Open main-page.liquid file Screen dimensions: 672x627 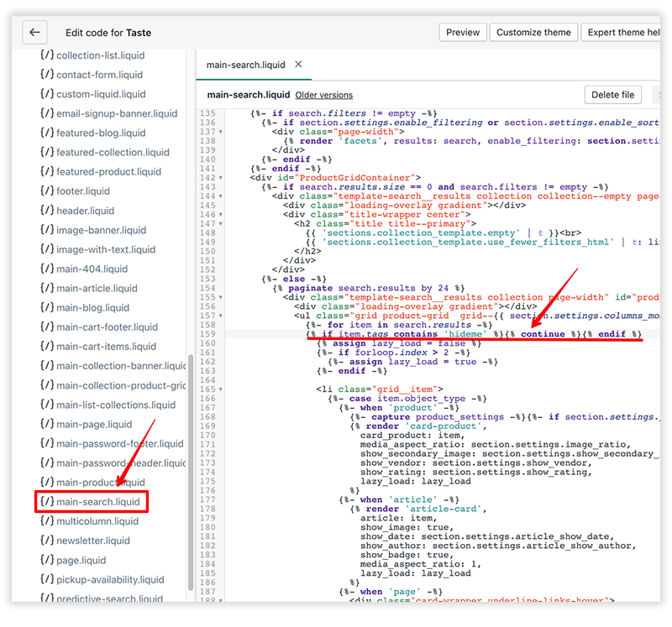click(x=87, y=424)
